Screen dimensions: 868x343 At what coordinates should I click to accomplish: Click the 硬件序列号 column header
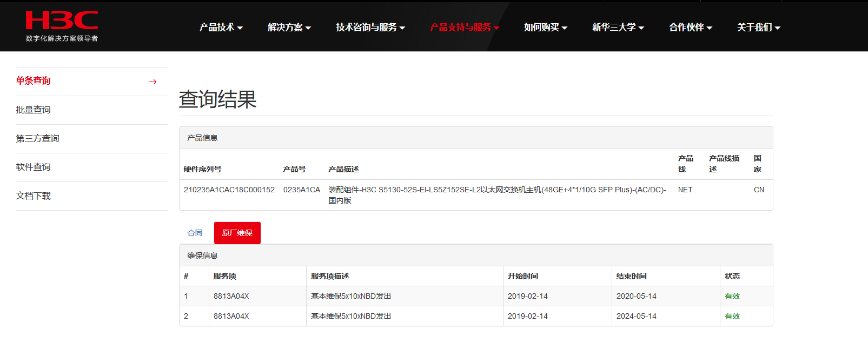(202, 169)
